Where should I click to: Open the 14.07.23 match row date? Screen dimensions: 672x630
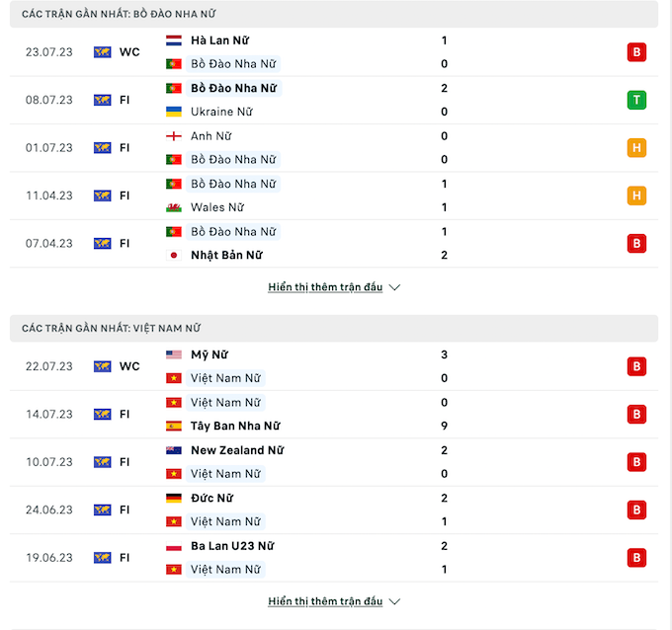[49, 414]
